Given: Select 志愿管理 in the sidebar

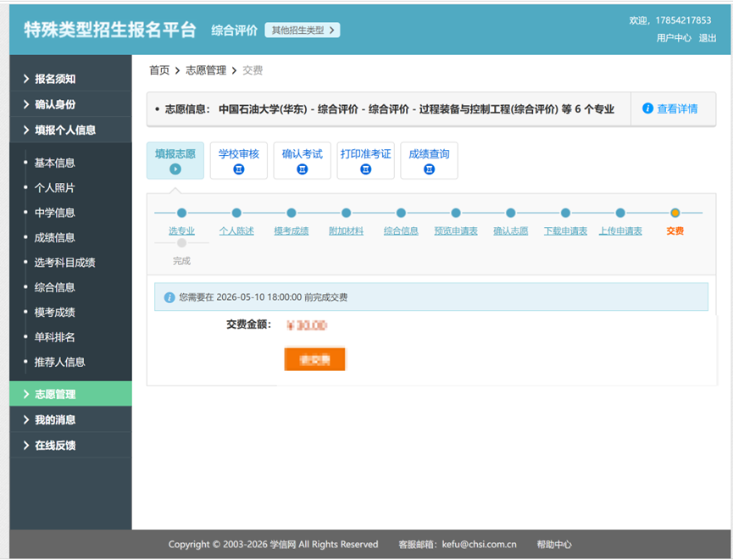Looking at the screenshot, I should pyautogui.click(x=70, y=394).
